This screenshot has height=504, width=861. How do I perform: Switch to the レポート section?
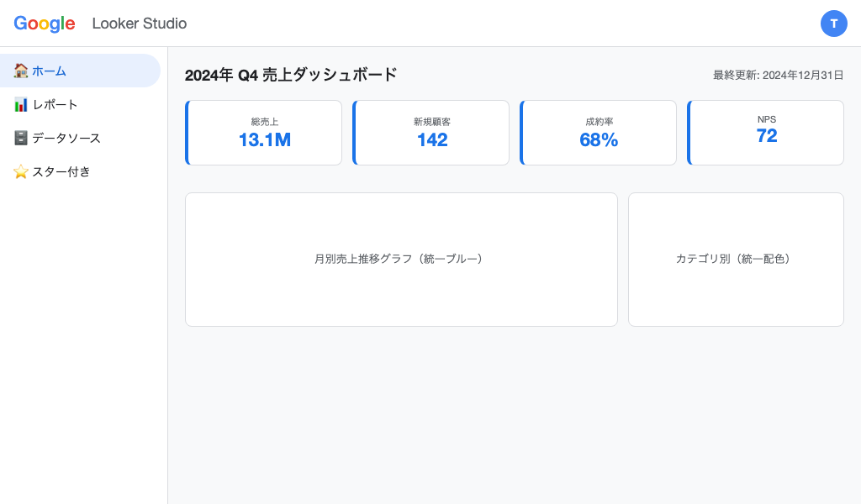click(56, 104)
